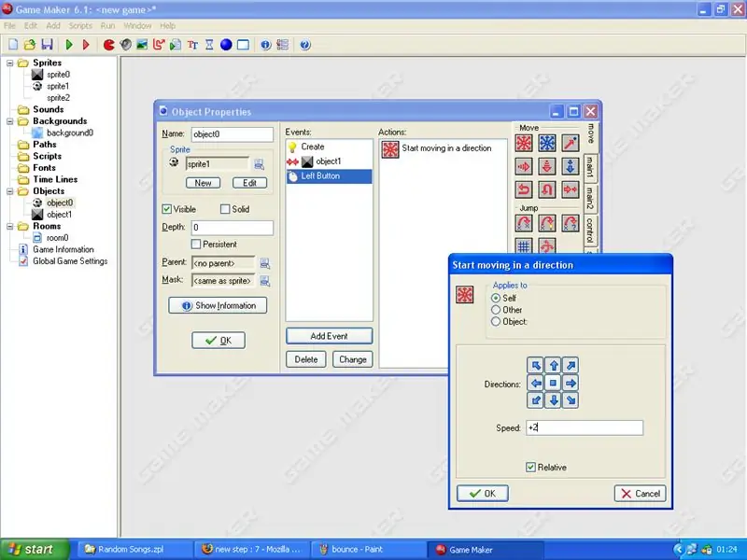The height and width of the screenshot is (560, 747).
Task: Toggle the center stop direction button
Action: tap(554, 383)
